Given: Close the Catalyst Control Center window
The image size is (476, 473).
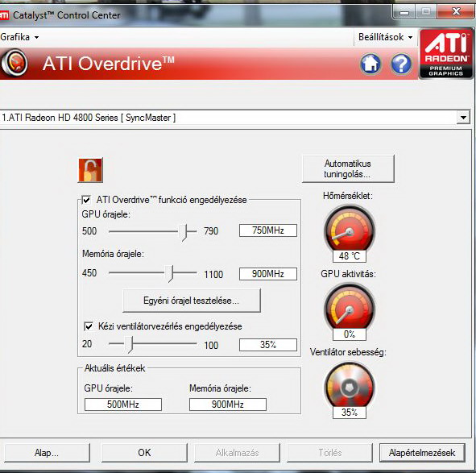Looking at the screenshot, I should 456,12.
